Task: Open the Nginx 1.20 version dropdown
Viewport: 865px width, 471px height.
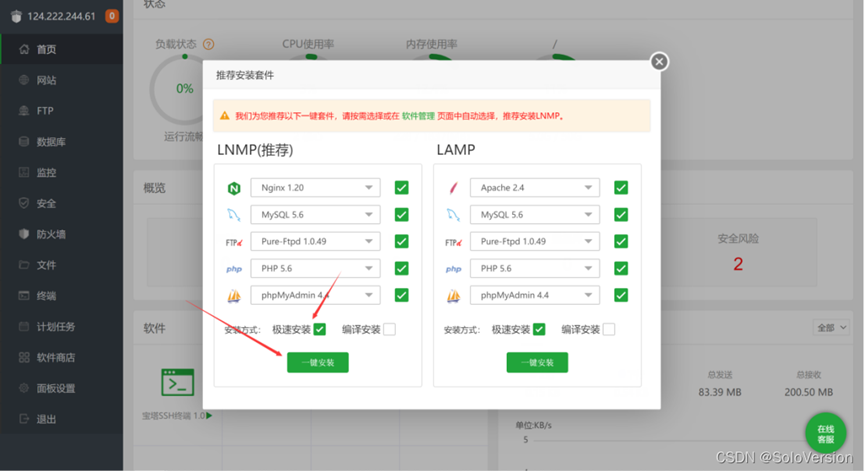Action: click(x=315, y=188)
